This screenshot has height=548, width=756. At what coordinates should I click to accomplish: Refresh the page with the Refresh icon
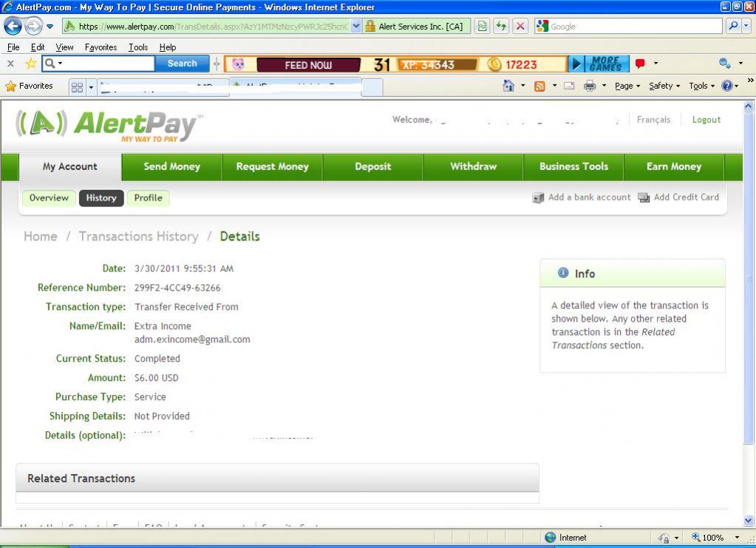[502, 27]
